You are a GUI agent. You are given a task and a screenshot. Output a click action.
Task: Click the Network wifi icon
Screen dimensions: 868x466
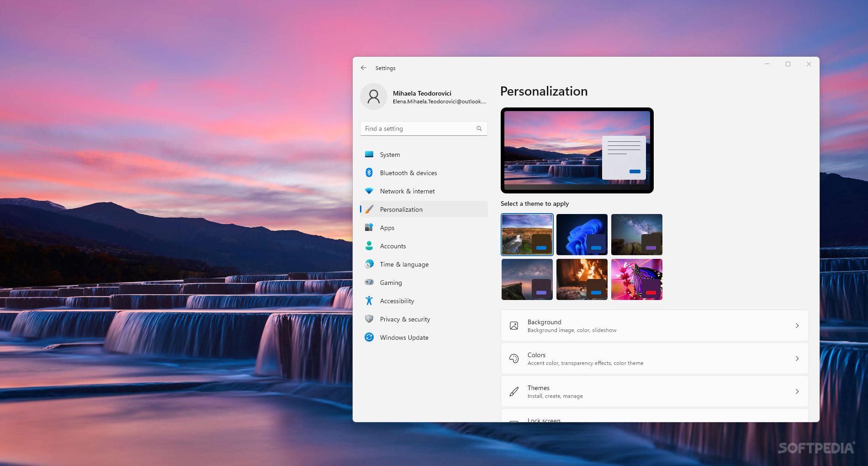coord(369,191)
